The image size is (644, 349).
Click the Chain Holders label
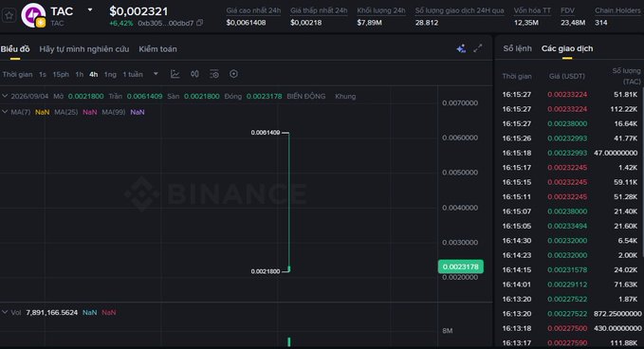617,10
